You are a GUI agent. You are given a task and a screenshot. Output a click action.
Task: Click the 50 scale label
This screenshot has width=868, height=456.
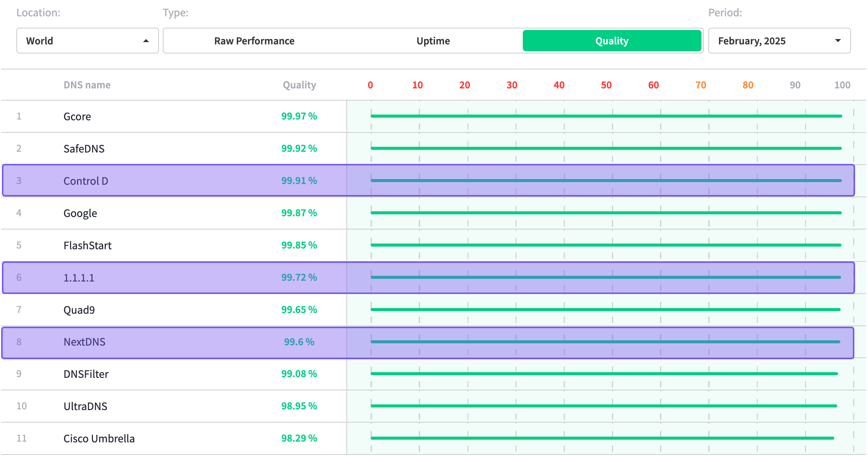click(606, 85)
